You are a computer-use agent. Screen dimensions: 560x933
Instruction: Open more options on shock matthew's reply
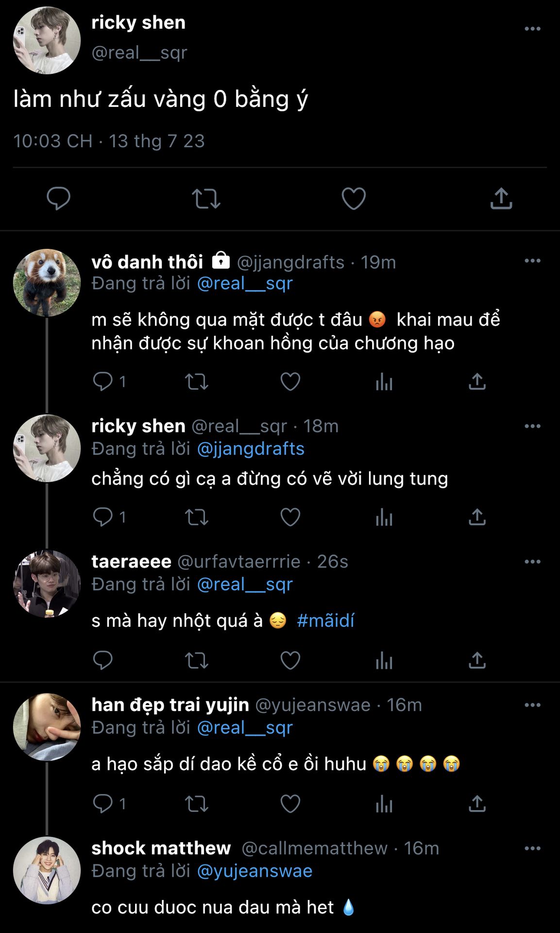click(532, 848)
